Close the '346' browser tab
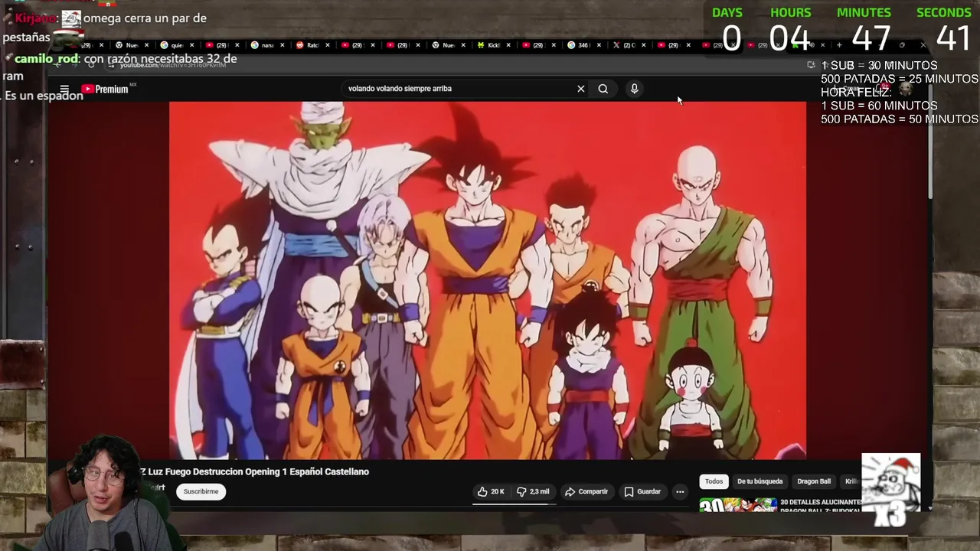 point(599,45)
